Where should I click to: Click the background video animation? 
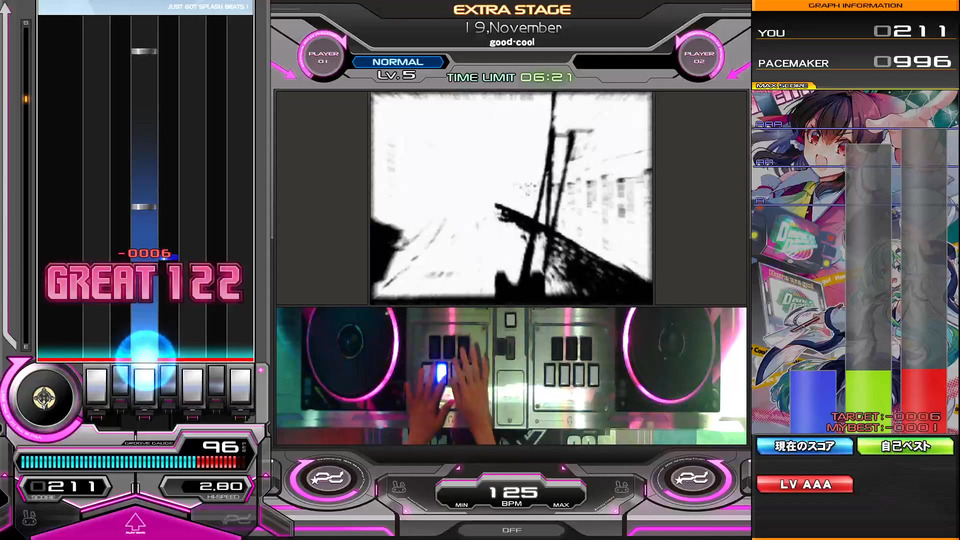click(511, 198)
